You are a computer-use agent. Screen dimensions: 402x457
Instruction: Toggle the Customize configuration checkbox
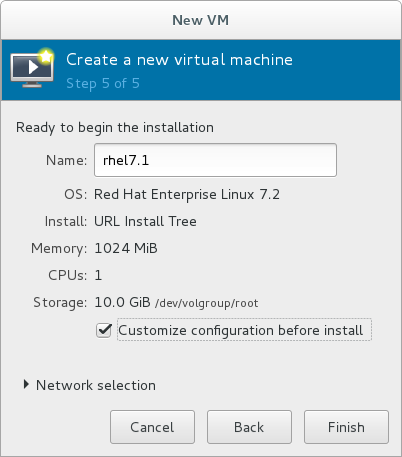pyautogui.click(x=104, y=330)
